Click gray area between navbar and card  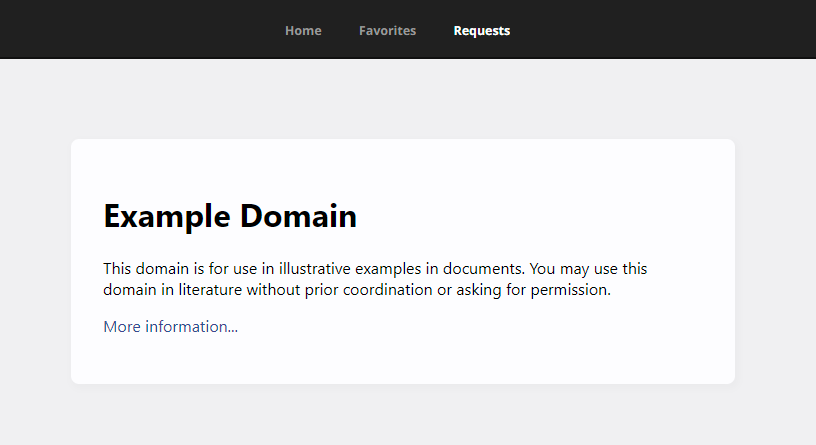[400, 98]
